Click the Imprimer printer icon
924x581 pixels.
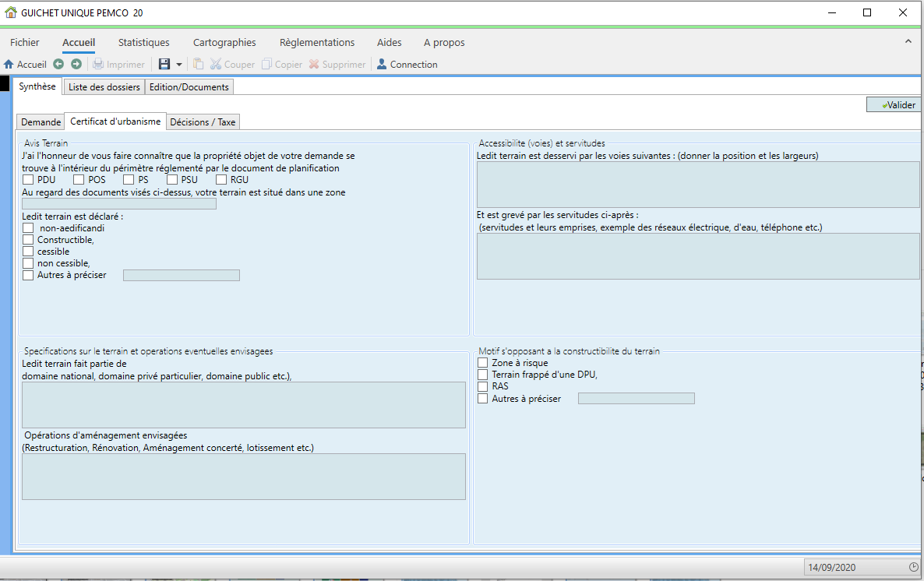click(x=98, y=64)
